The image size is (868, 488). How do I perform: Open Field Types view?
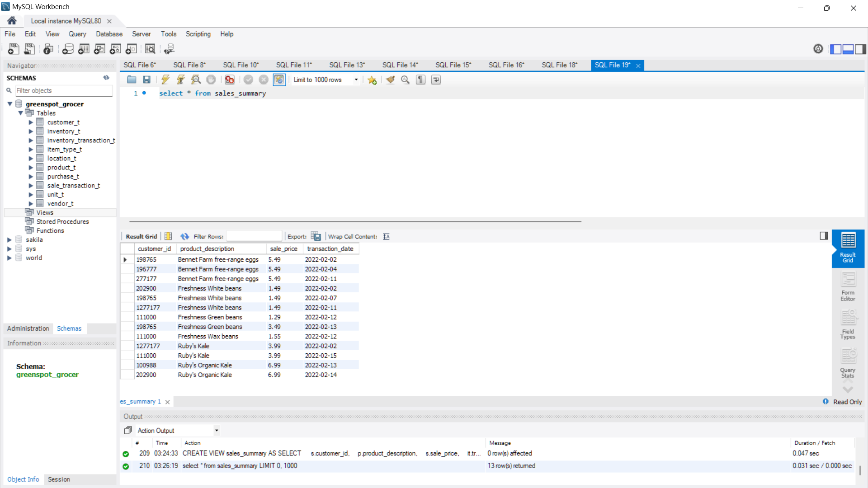[x=848, y=324]
